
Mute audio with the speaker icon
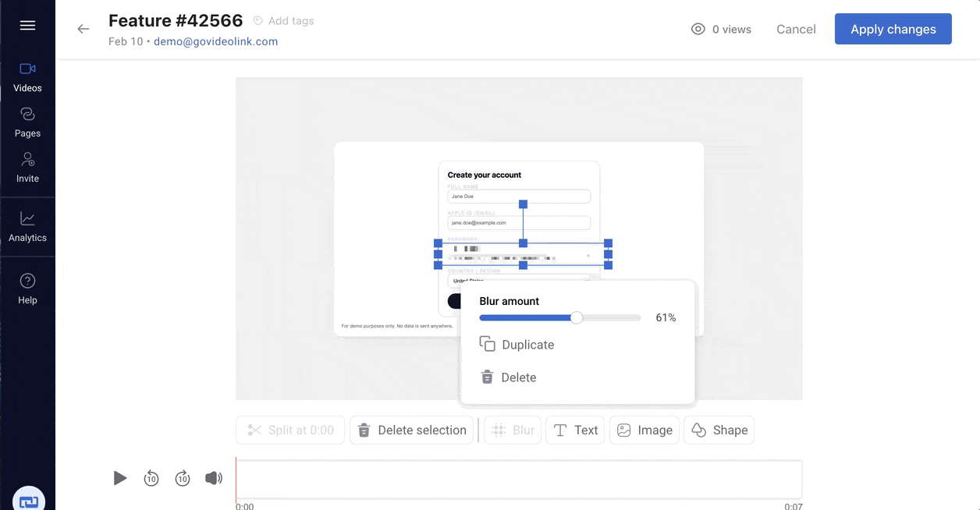[x=214, y=478]
